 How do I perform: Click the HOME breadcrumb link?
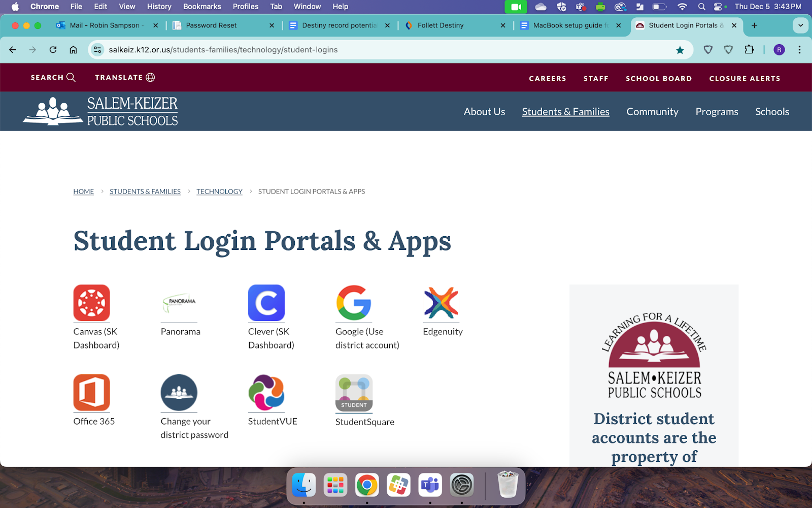coord(83,192)
